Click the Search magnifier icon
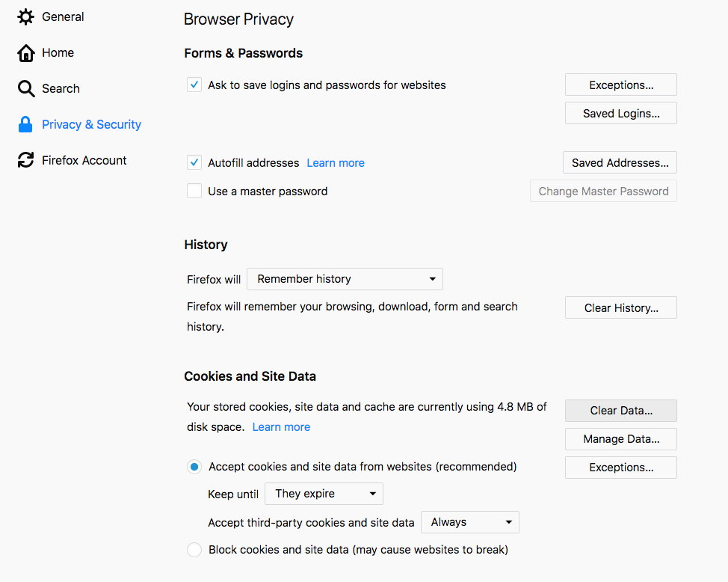Image resolution: width=728 pixels, height=582 pixels. [x=26, y=88]
